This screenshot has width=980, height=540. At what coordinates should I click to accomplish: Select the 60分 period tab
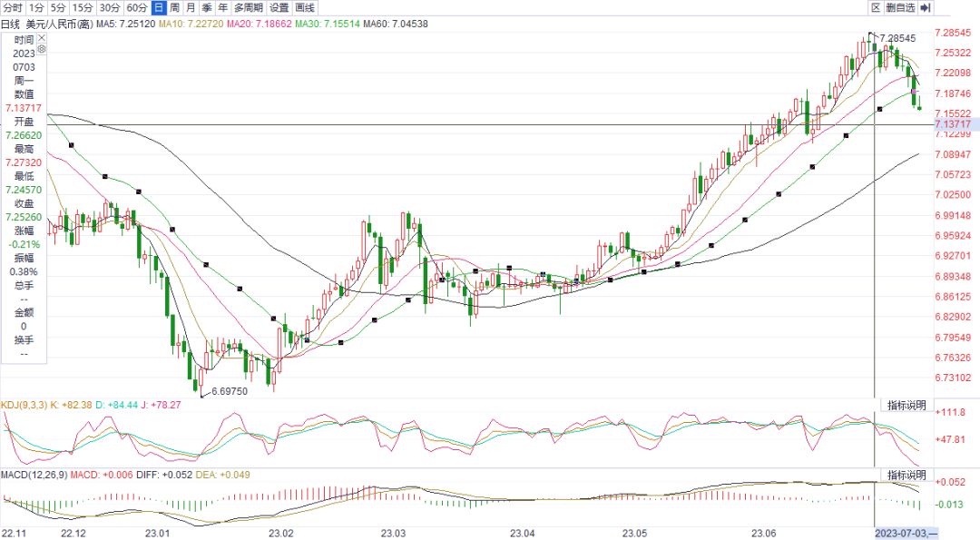coord(137,7)
